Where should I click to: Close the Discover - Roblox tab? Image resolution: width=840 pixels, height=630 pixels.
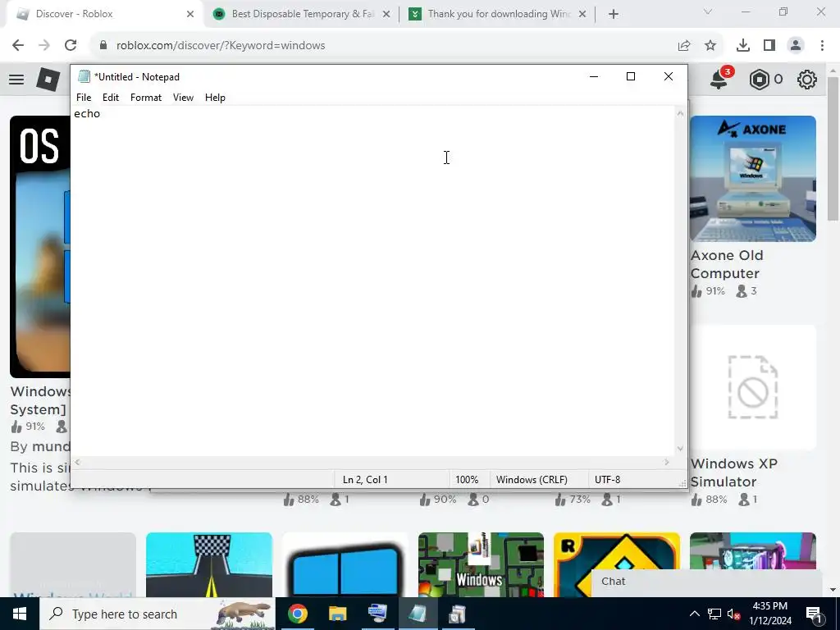[190, 14]
